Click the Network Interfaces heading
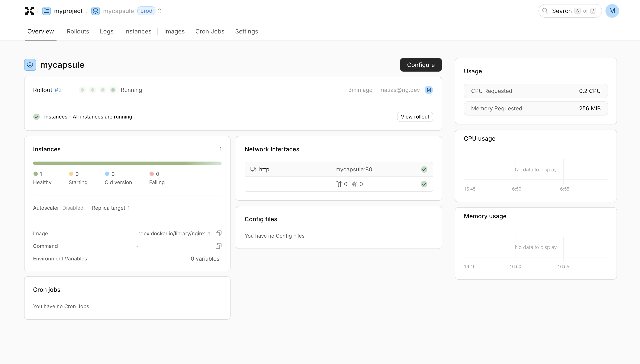The width and height of the screenshot is (640, 364). pos(272,149)
